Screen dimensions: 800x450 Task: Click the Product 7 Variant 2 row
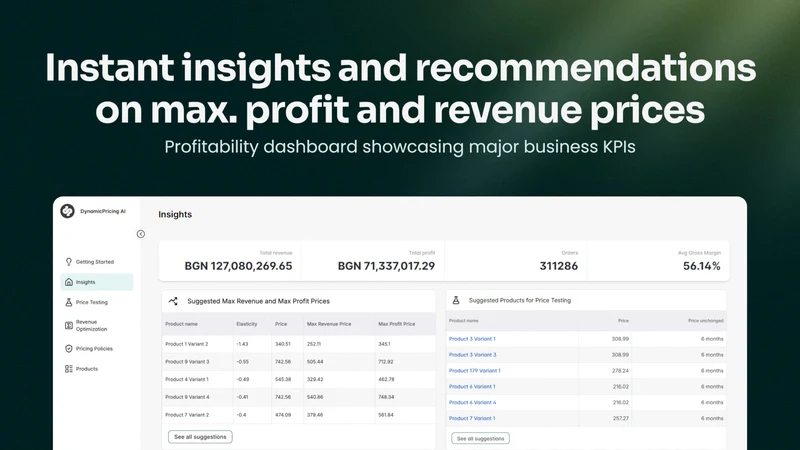[x=298, y=415]
